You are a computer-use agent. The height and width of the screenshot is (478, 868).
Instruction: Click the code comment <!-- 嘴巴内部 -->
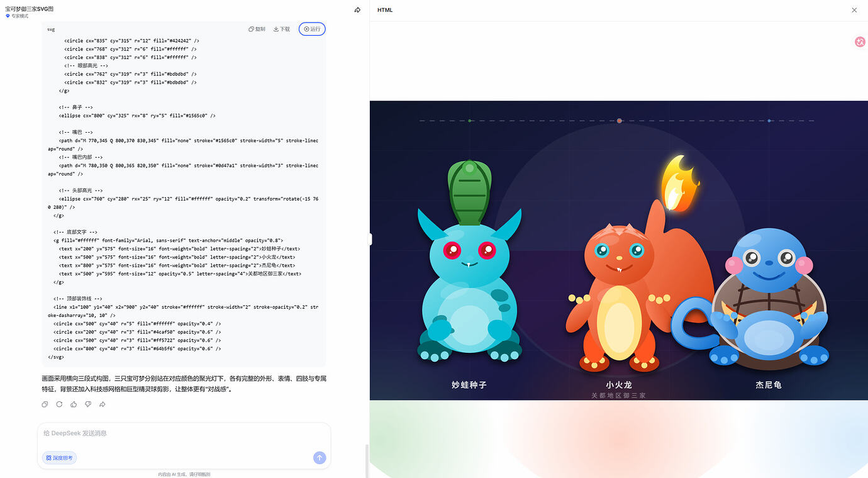[81, 157]
